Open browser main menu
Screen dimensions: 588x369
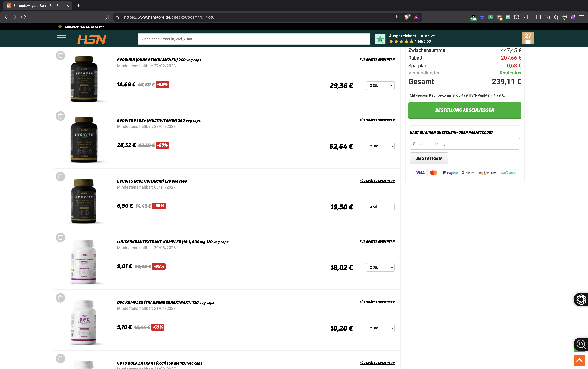tap(582, 17)
